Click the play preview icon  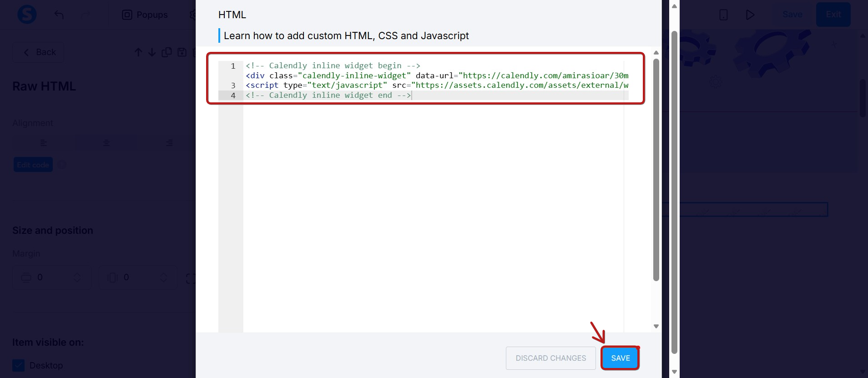[x=750, y=15]
